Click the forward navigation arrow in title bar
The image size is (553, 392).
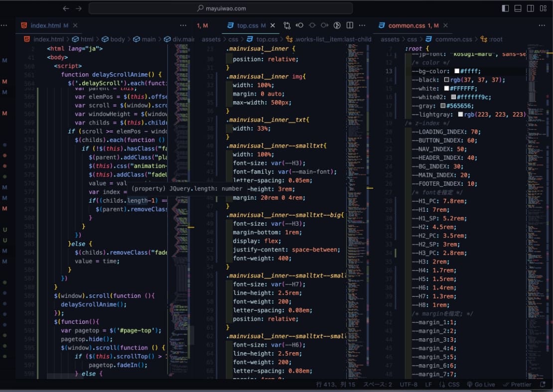(78, 8)
